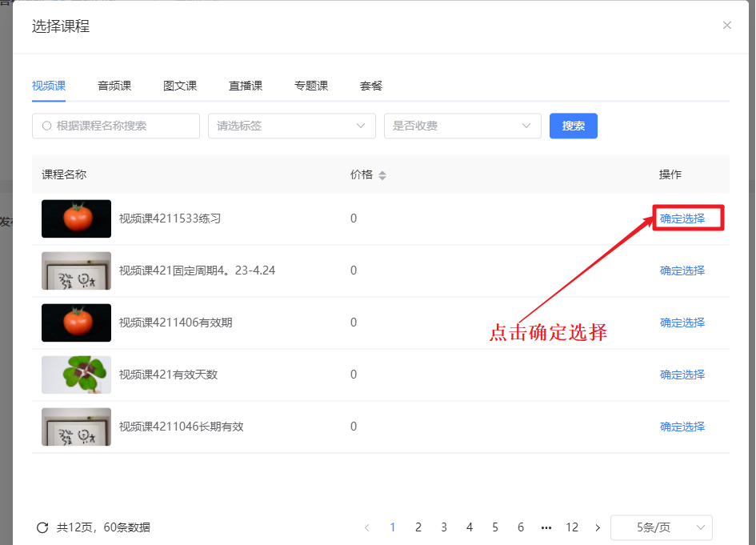Click thumbnail of 视频课4211046长期有效
Image resolution: width=756 pixels, height=545 pixels.
[x=76, y=427]
